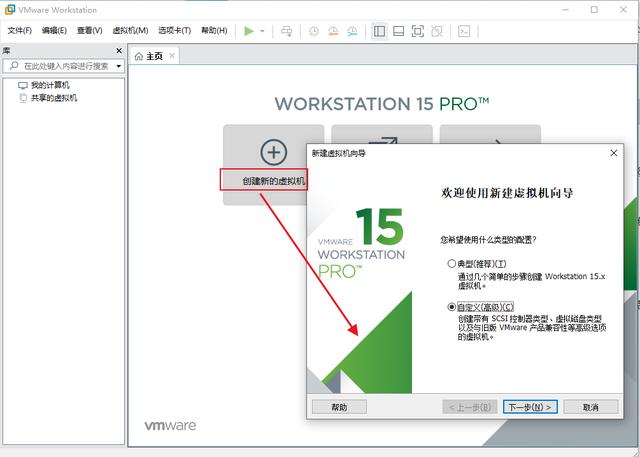The width and height of the screenshot is (640, 457).
Task: Open the 选项卡(T) menu
Action: click(175, 31)
